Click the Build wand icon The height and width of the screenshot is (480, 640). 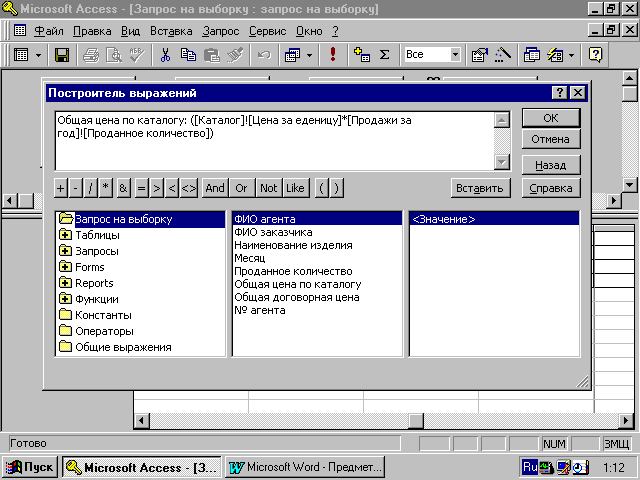tap(503, 55)
